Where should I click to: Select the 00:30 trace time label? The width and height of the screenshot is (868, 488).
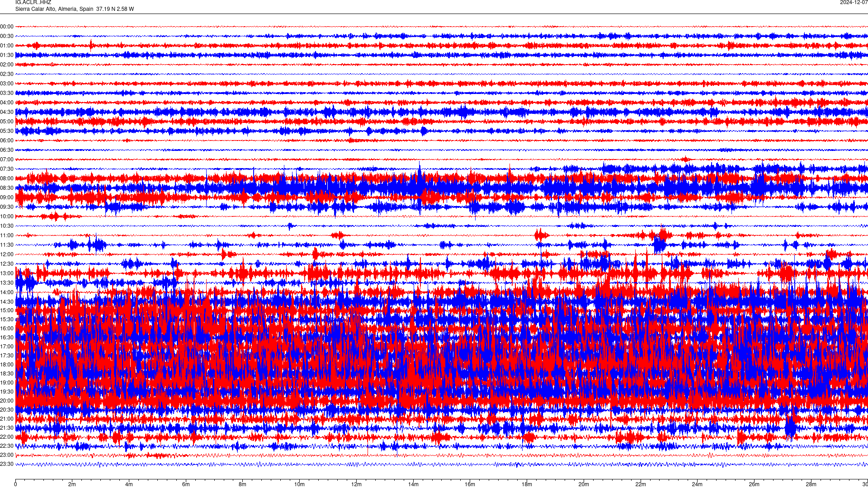pos(7,36)
